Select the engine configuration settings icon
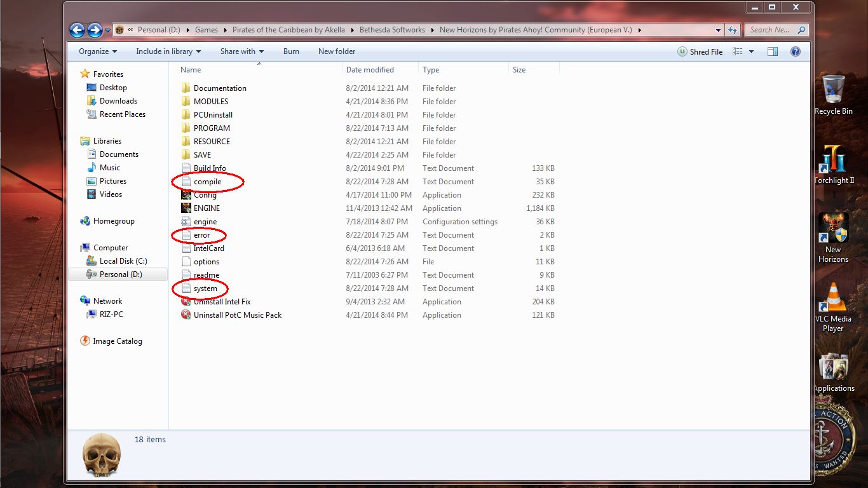 pyautogui.click(x=186, y=221)
